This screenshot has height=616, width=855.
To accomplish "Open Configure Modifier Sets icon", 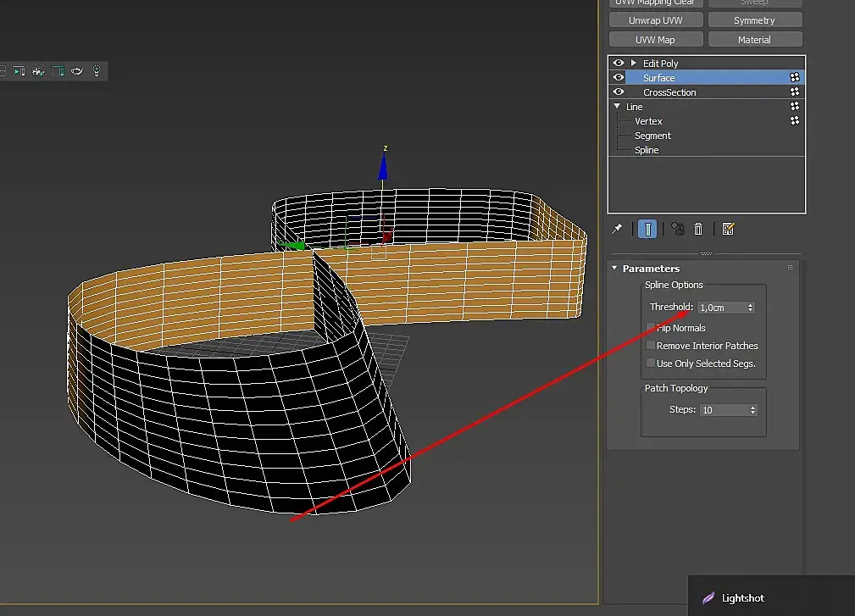I will tap(728, 229).
